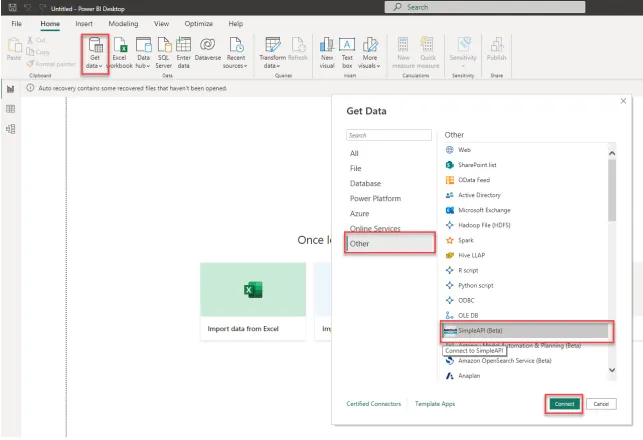The image size is (643, 440).
Task: Select the View ribbon tab
Action: pyautogui.click(x=162, y=24)
